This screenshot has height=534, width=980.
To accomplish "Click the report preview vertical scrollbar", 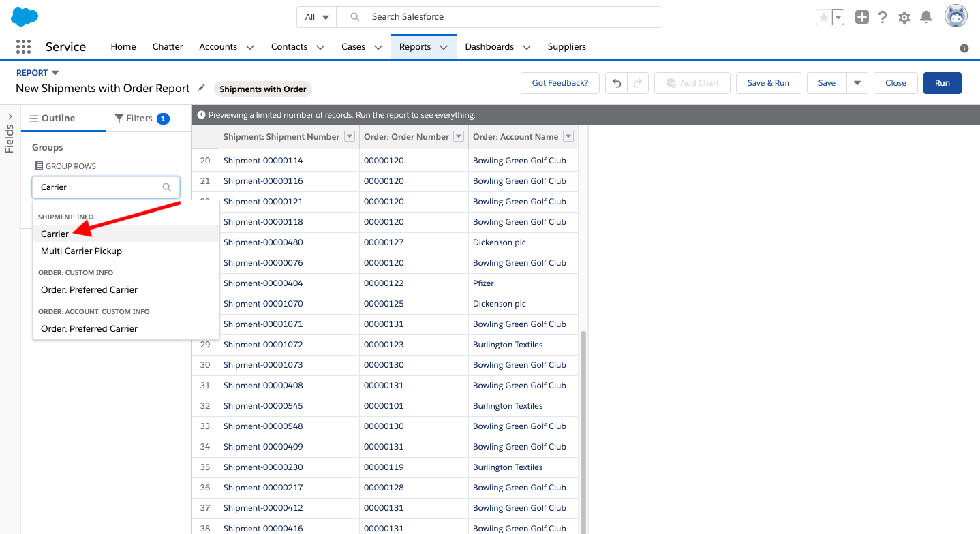I will (x=583, y=433).
